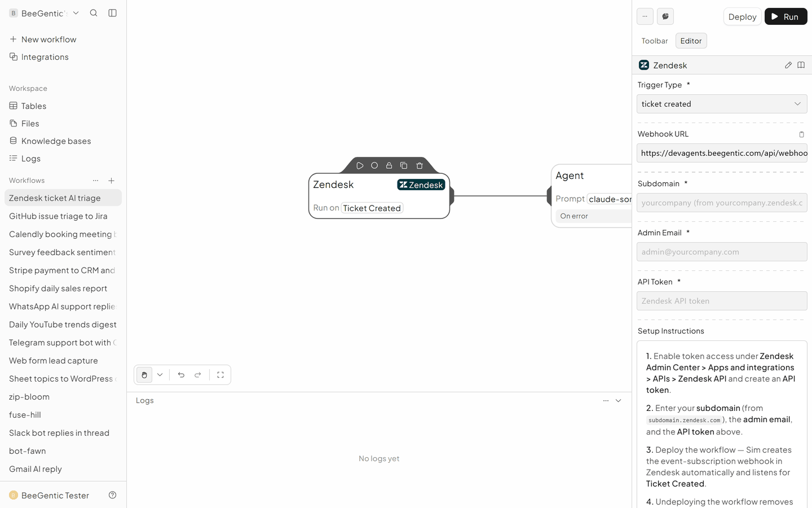This screenshot has width=812, height=508.
Task: Select the hand pan tool
Action: tap(144, 375)
